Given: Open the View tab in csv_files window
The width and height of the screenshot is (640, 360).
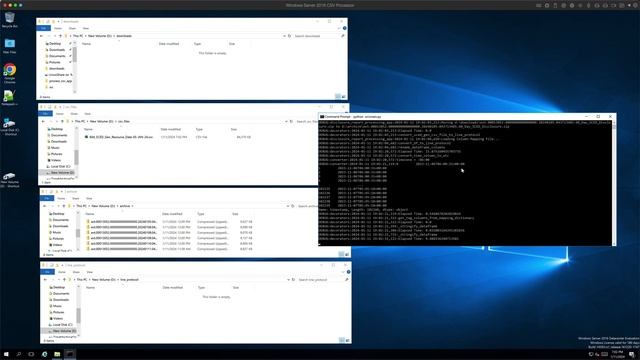Looking at the screenshot, I should (x=87, y=113).
